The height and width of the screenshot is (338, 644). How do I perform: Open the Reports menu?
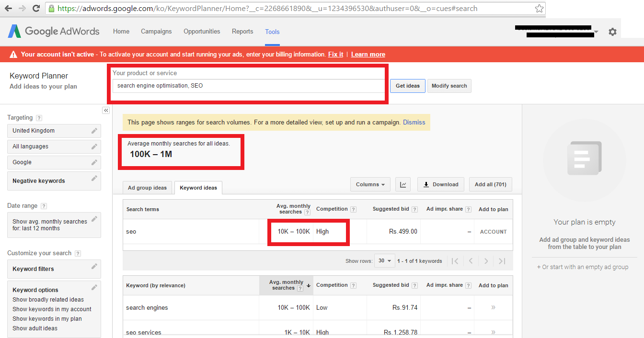[x=242, y=32]
